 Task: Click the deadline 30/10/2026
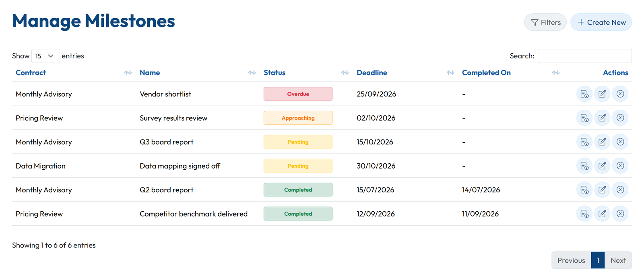point(376,166)
